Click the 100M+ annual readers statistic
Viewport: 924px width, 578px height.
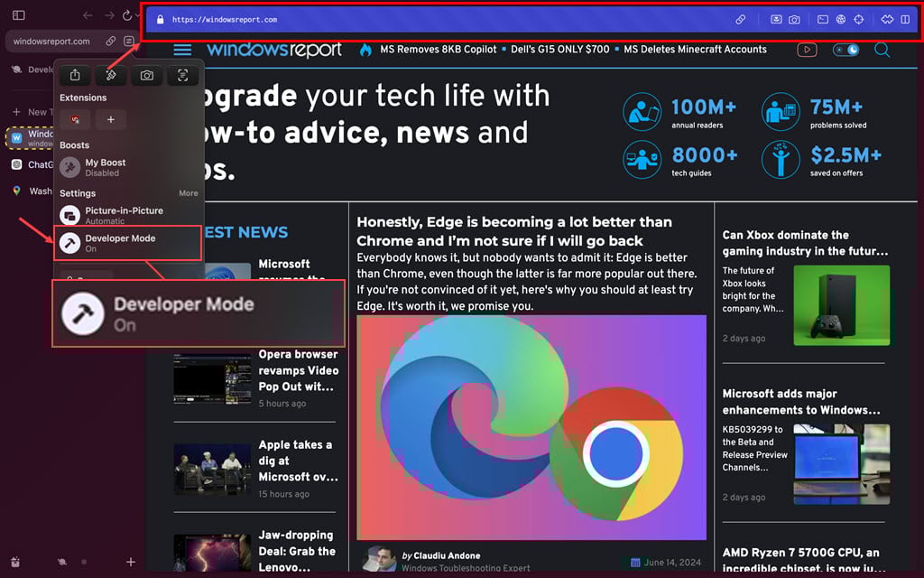680,111
